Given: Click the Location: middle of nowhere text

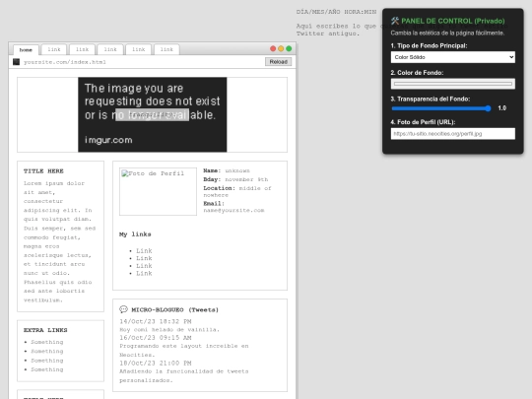Looking at the screenshot, I should (237, 191).
